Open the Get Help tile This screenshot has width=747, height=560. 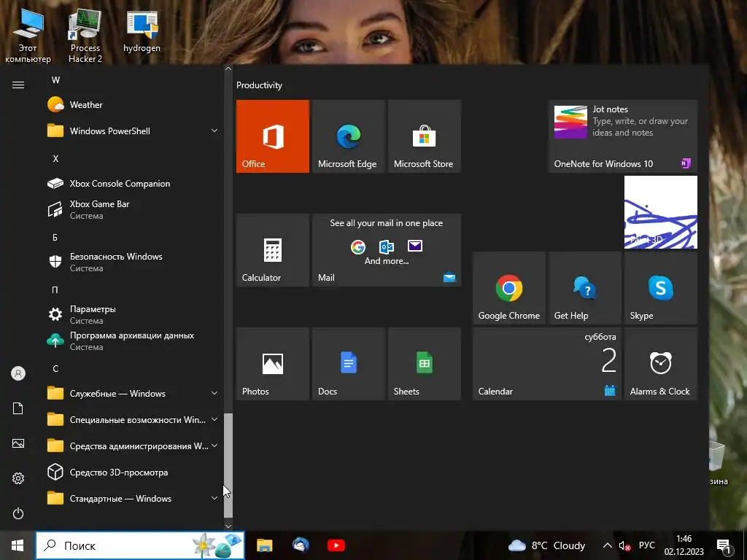[584, 288]
